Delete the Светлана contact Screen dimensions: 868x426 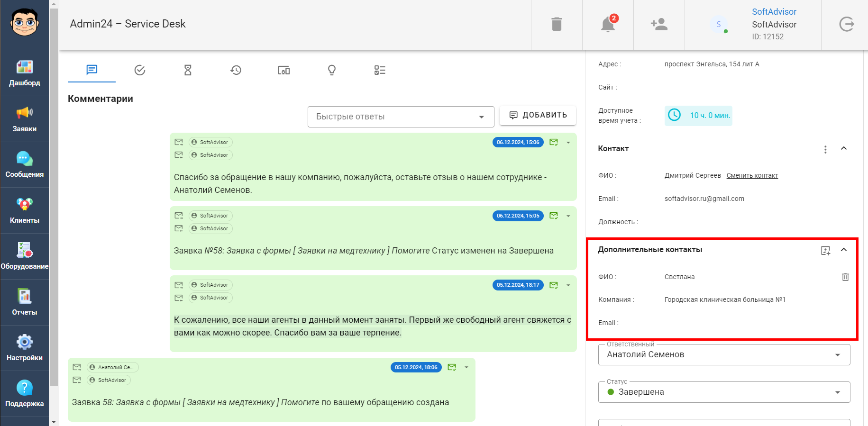click(x=845, y=277)
